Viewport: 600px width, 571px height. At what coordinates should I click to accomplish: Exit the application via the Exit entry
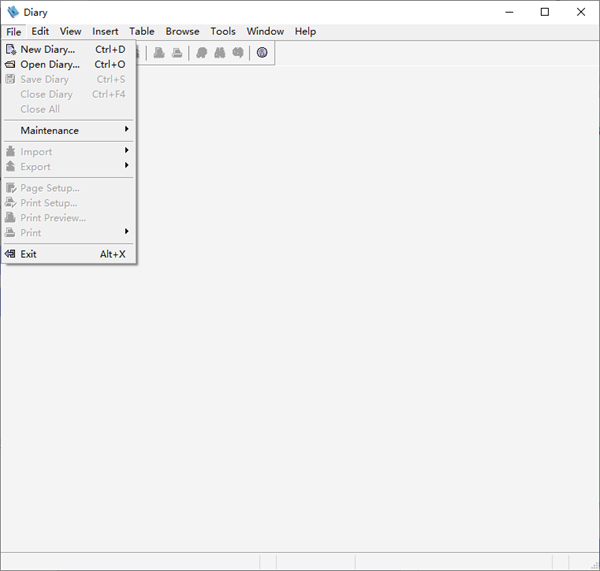tap(29, 254)
